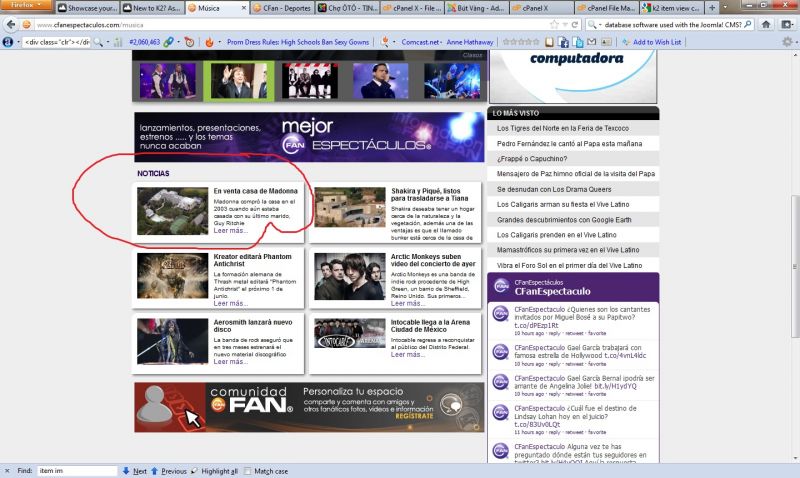Open the En venta casa de Madonna article
800x478 pixels.
(x=255, y=191)
